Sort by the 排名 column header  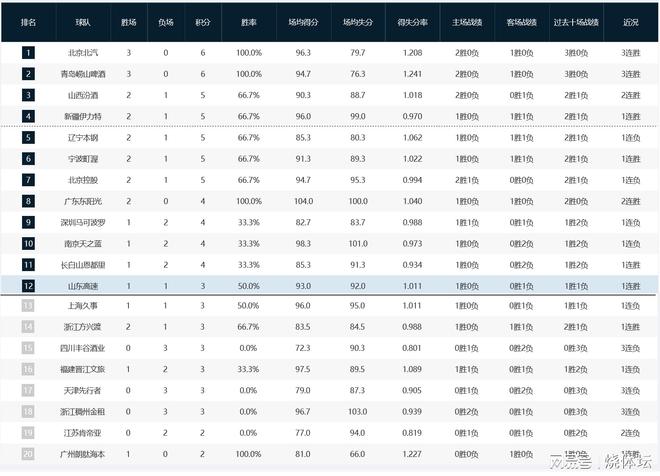(x=28, y=21)
